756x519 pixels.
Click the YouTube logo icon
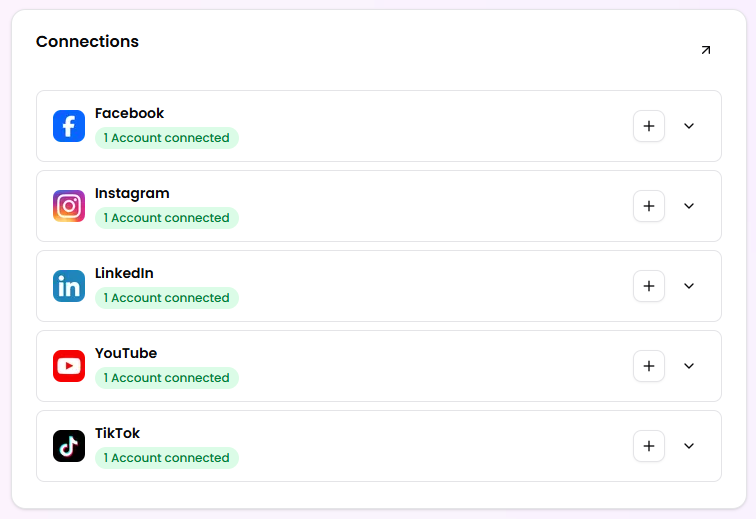[69, 366]
